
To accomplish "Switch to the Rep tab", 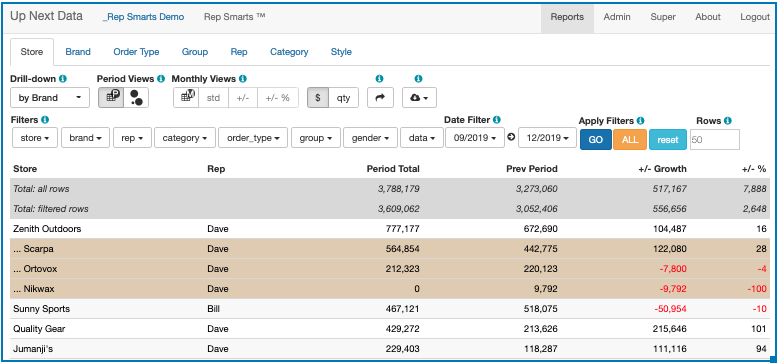I will [x=239, y=52].
